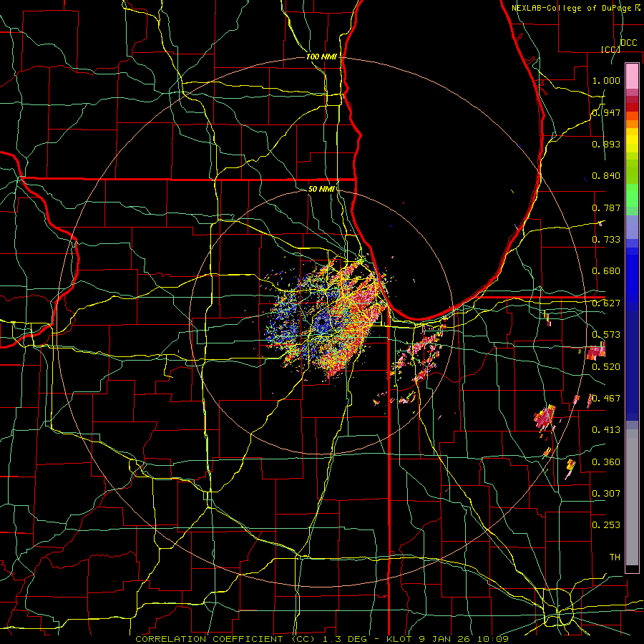Click the [CC] units label
This screenshot has width=644, height=644.
pos(610,49)
